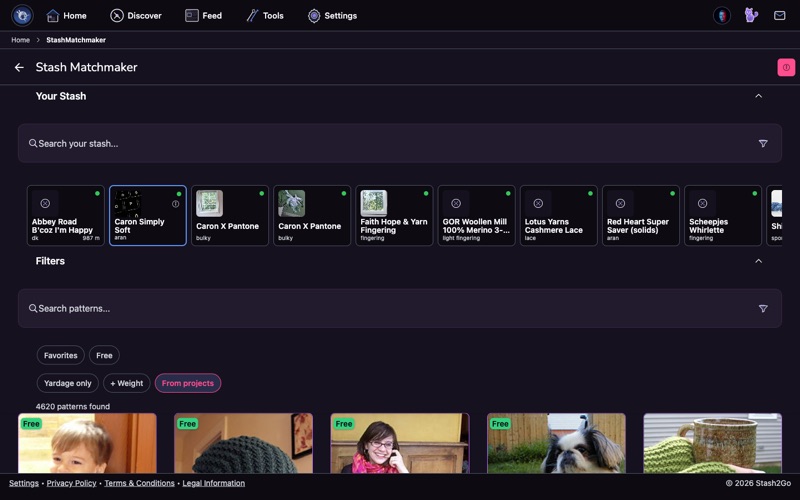
Task: Toggle the From projects chip
Action: [x=188, y=383]
